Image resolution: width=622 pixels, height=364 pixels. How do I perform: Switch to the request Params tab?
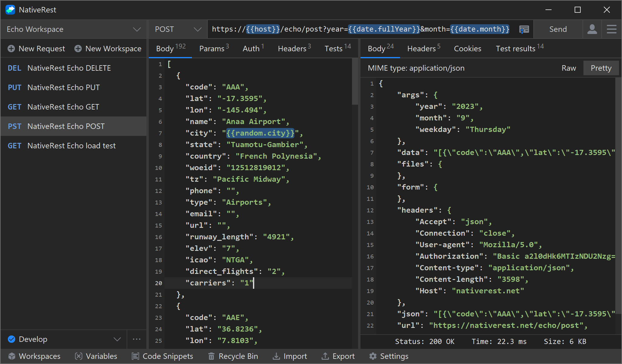(214, 48)
